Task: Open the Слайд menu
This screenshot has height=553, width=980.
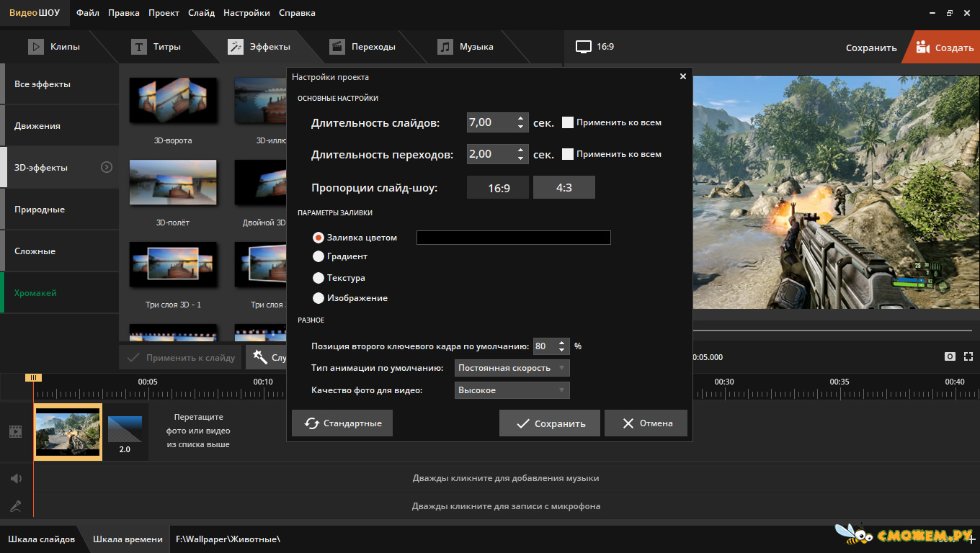Action: coord(201,13)
